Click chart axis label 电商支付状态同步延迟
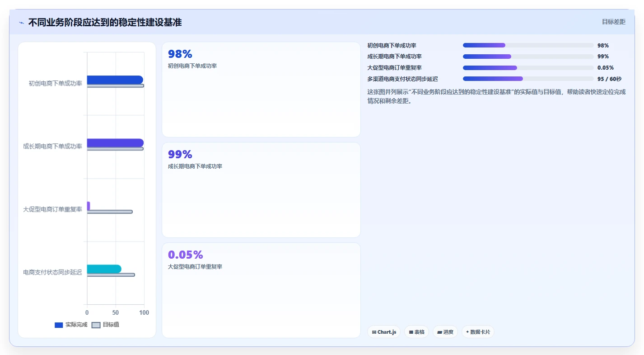 (52, 272)
